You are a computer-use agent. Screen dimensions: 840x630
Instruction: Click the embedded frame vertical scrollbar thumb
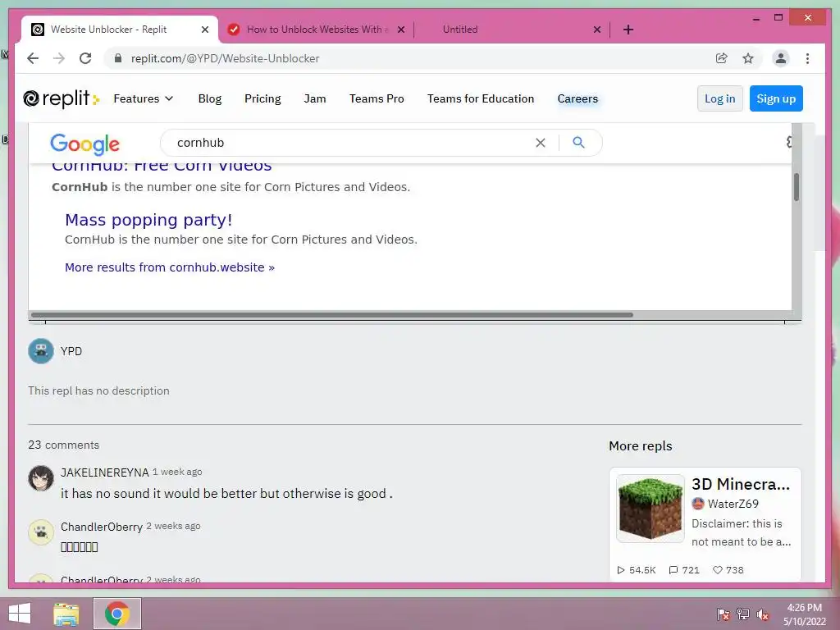pos(797,187)
